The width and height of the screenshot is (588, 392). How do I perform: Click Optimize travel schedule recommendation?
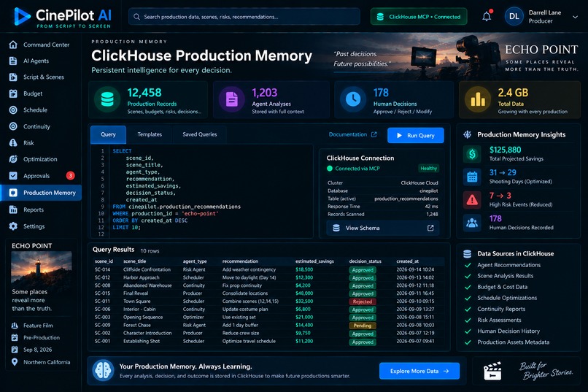coord(249,341)
